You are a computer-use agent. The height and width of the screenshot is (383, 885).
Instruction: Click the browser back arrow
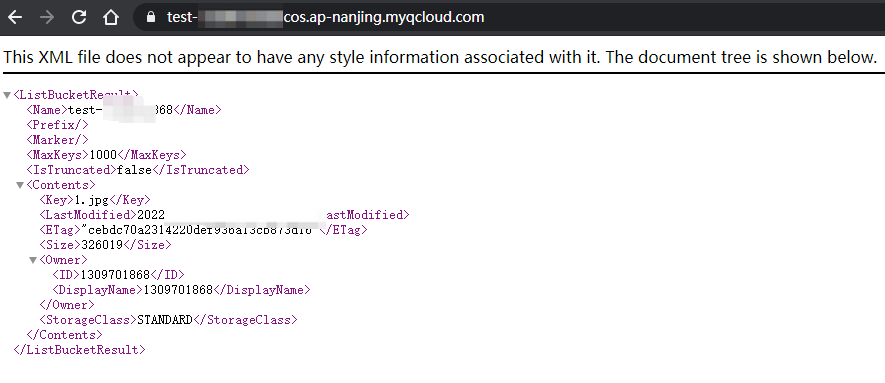(x=15, y=17)
